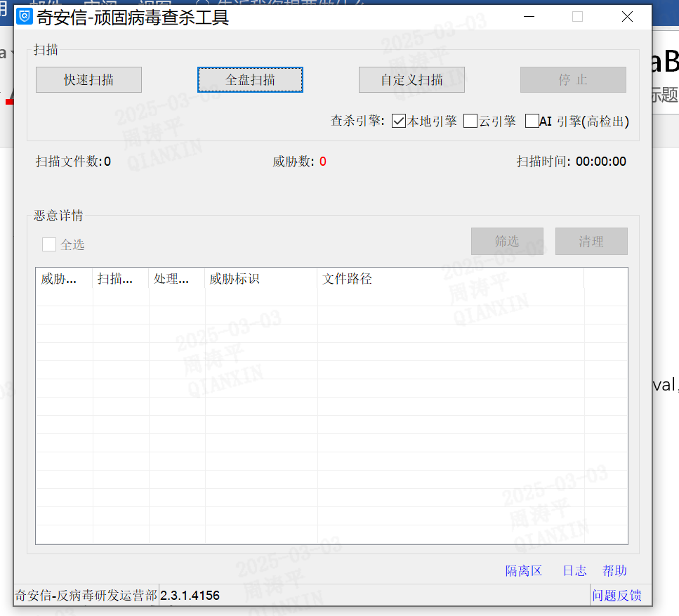Run a full disk scan via 全盘扫描
679x616 pixels.
click(250, 80)
